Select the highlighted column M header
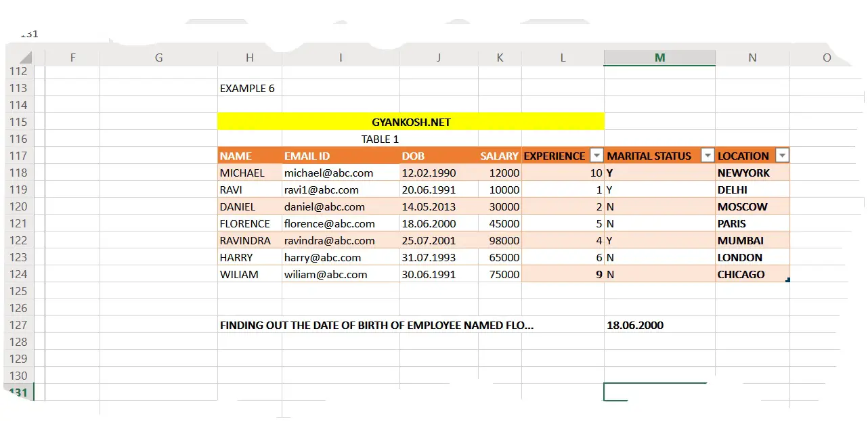 659,58
